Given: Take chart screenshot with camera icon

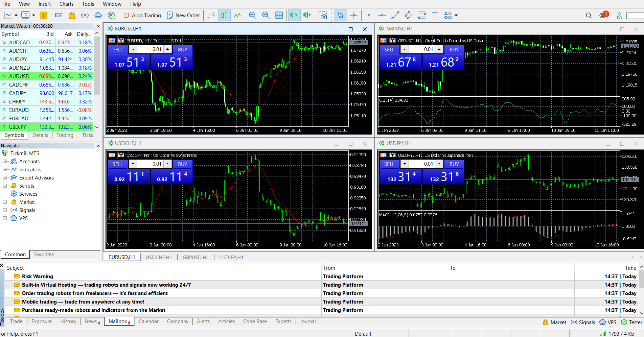Looking at the screenshot, I should [x=323, y=16].
